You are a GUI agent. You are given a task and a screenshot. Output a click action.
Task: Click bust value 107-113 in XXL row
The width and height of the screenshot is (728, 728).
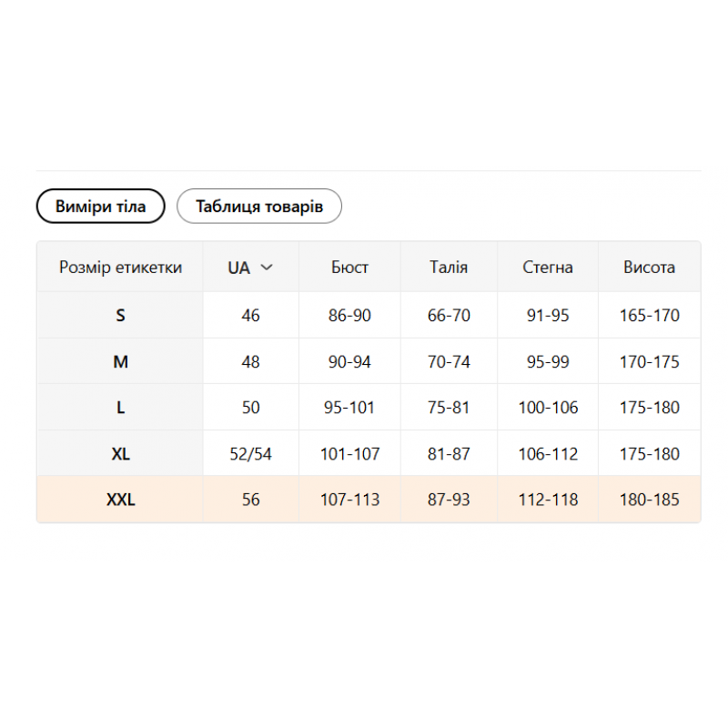click(x=349, y=500)
